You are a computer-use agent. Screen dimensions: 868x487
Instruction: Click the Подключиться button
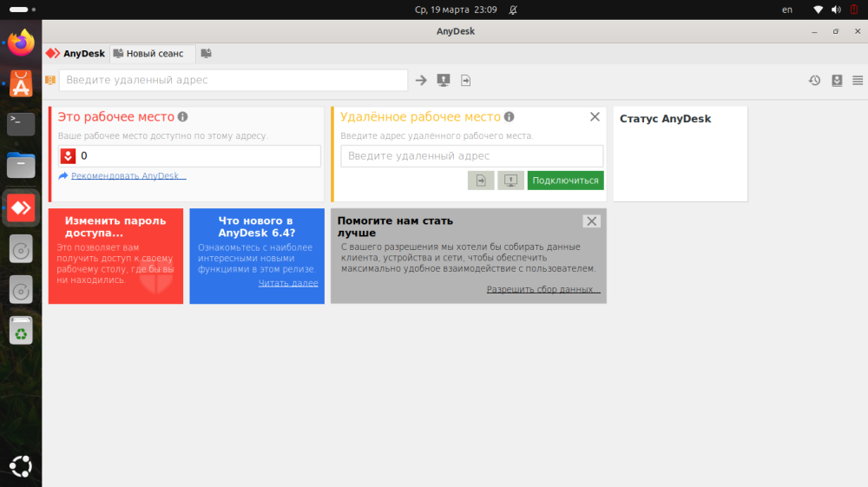[x=565, y=181]
